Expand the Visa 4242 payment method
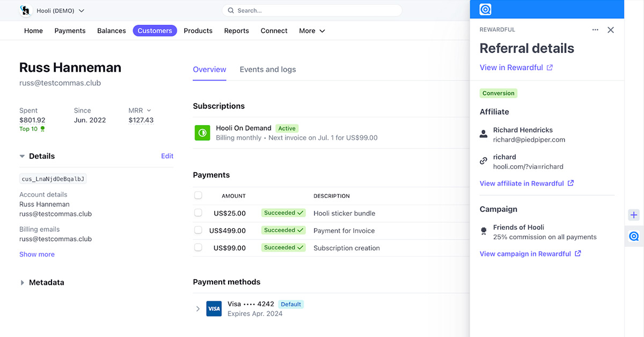The height and width of the screenshot is (337, 644). (x=197, y=309)
